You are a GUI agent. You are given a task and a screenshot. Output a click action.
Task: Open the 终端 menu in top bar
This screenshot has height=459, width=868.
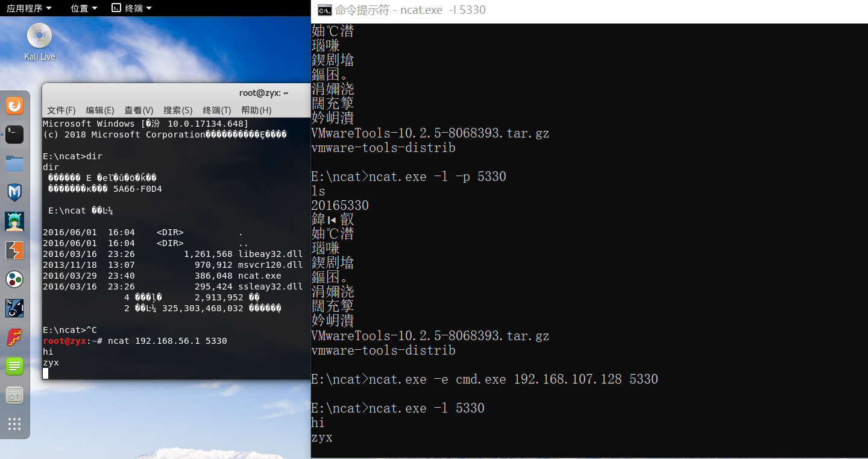click(x=132, y=8)
